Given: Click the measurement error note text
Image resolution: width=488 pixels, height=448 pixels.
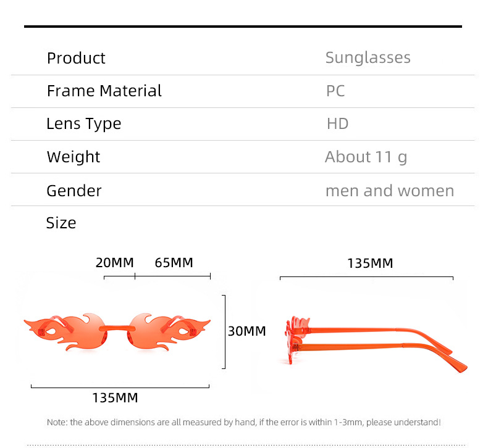Looking at the screenshot, I should [243, 423].
